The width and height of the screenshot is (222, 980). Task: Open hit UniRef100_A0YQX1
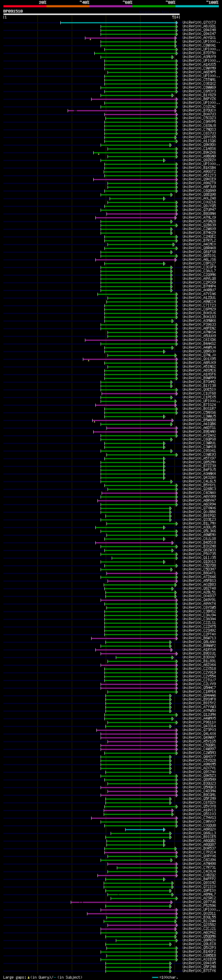(199, 38)
